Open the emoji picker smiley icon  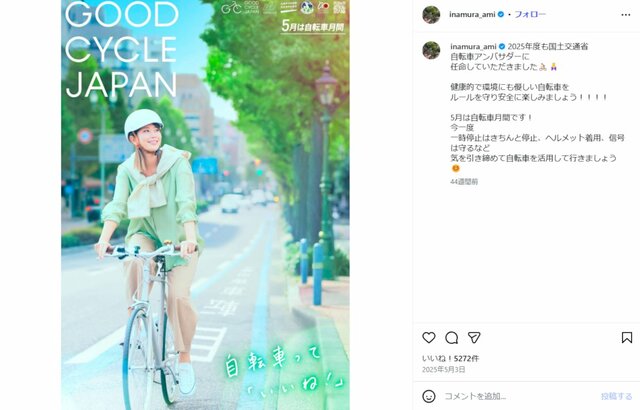[429, 396]
